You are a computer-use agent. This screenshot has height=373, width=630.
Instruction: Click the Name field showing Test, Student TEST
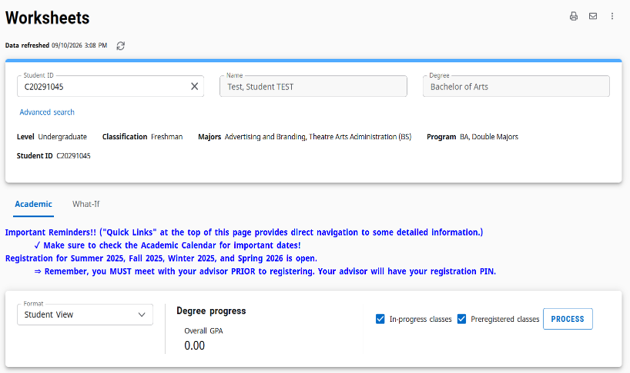[313, 86]
